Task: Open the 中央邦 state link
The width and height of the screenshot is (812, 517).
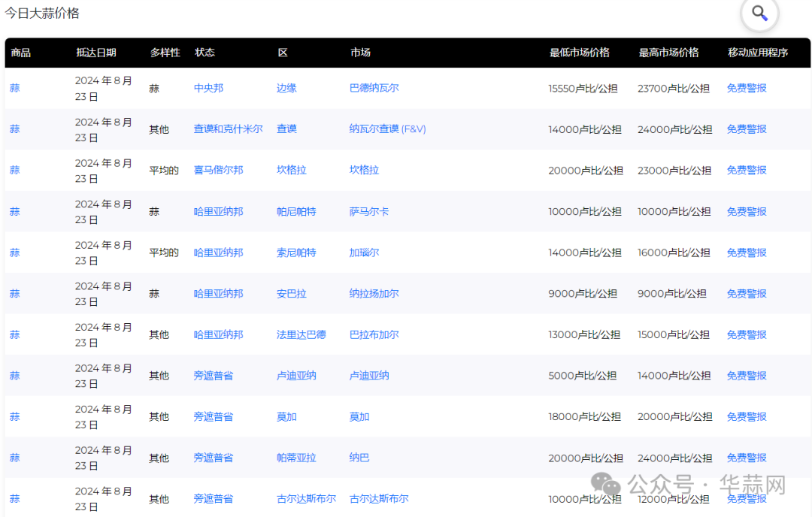Action: [x=208, y=88]
